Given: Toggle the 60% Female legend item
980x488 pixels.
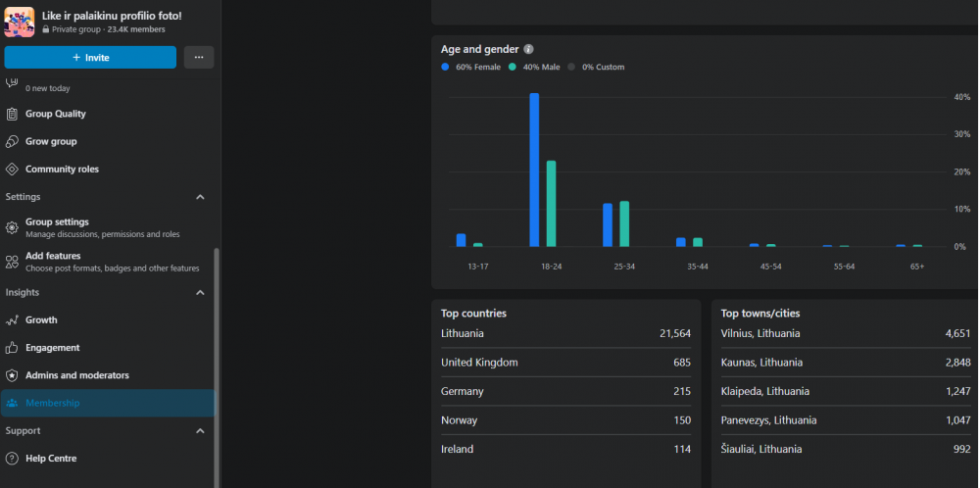Looking at the screenshot, I should click(x=471, y=67).
